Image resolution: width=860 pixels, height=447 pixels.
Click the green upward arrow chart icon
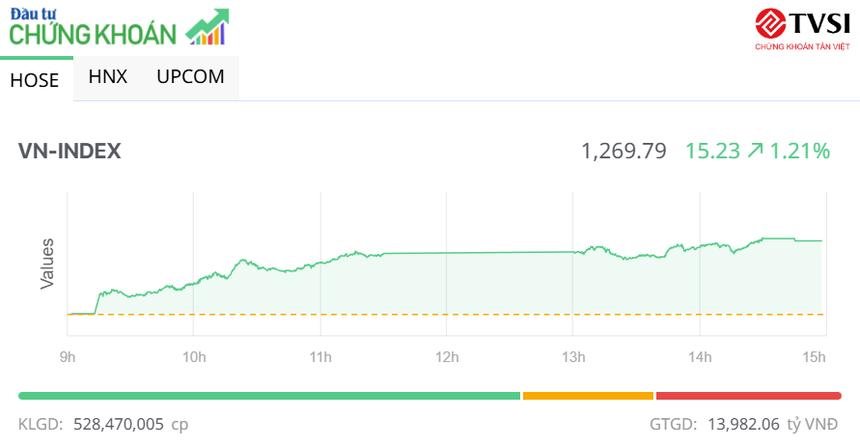tap(207, 28)
